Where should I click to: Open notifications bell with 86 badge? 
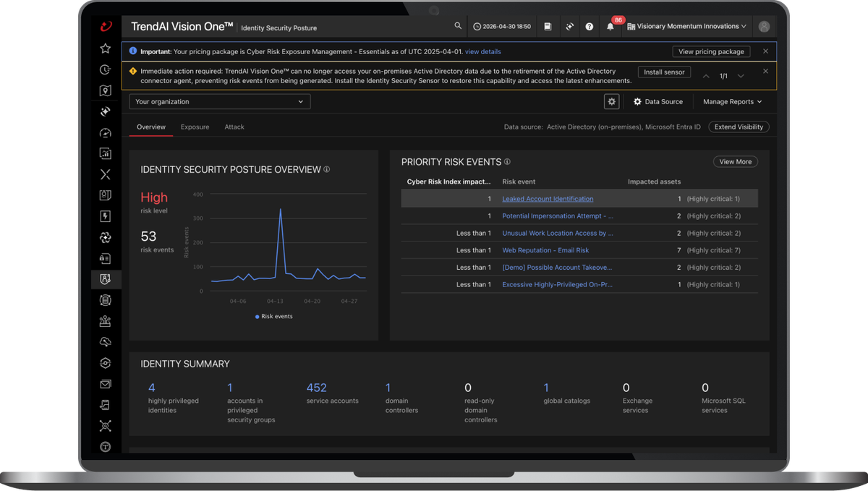tap(610, 27)
